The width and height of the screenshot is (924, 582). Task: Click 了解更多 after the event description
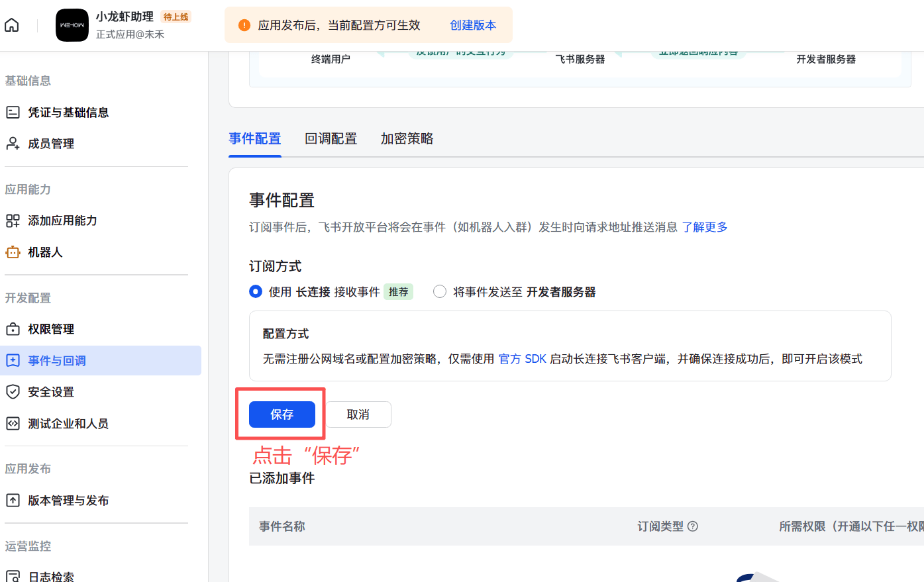tap(705, 226)
